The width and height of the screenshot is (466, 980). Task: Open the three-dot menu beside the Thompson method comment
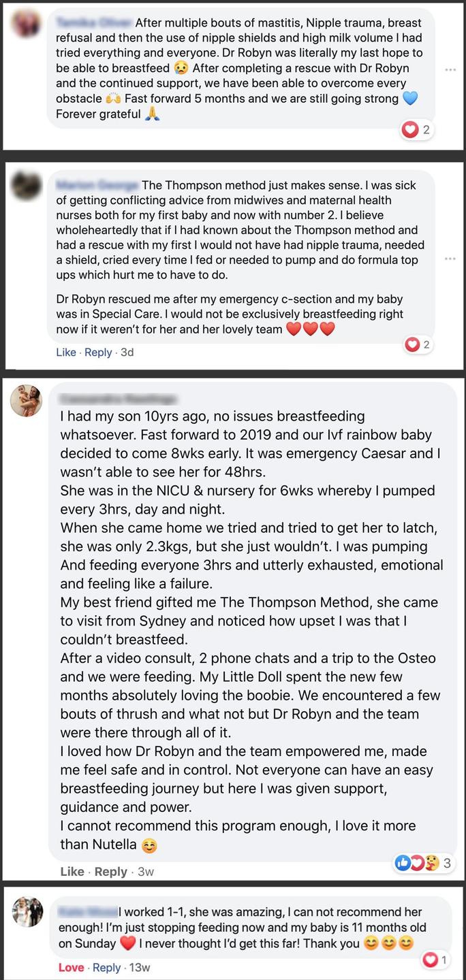[x=450, y=259]
